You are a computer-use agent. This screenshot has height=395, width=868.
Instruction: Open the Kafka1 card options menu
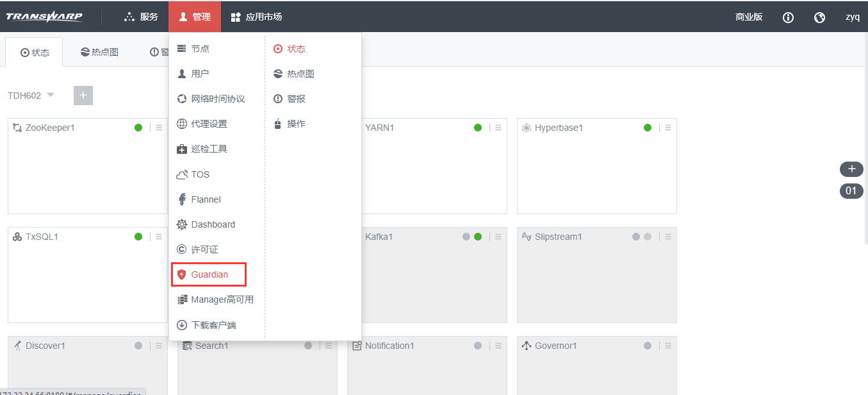point(498,237)
